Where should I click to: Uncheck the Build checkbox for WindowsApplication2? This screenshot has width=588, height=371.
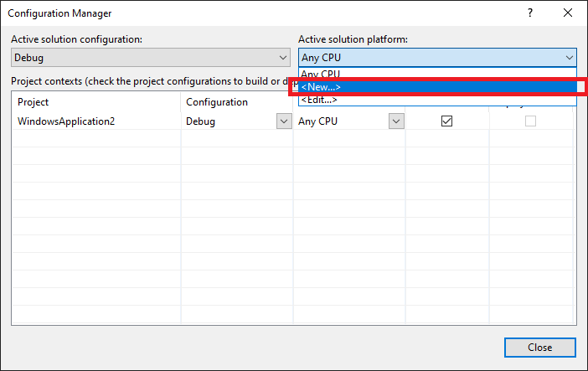point(447,121)
